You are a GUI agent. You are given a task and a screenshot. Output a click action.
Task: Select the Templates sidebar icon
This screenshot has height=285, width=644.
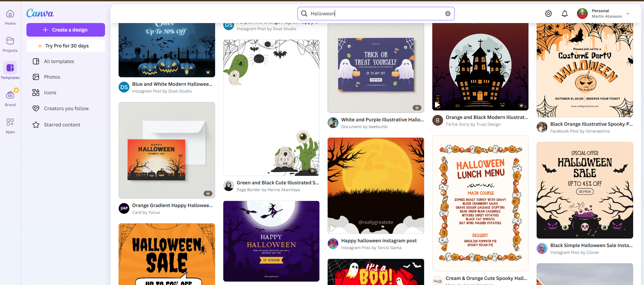10,68
